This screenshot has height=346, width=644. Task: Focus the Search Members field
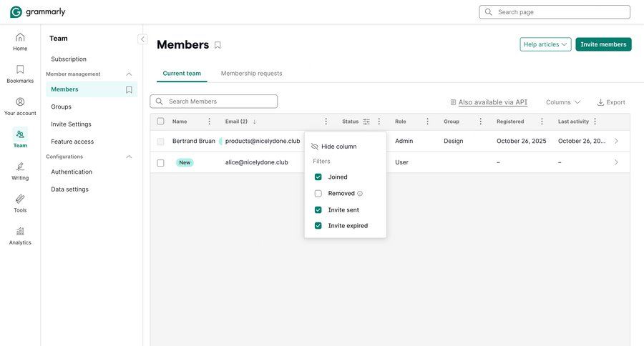(x=213, y=102)
